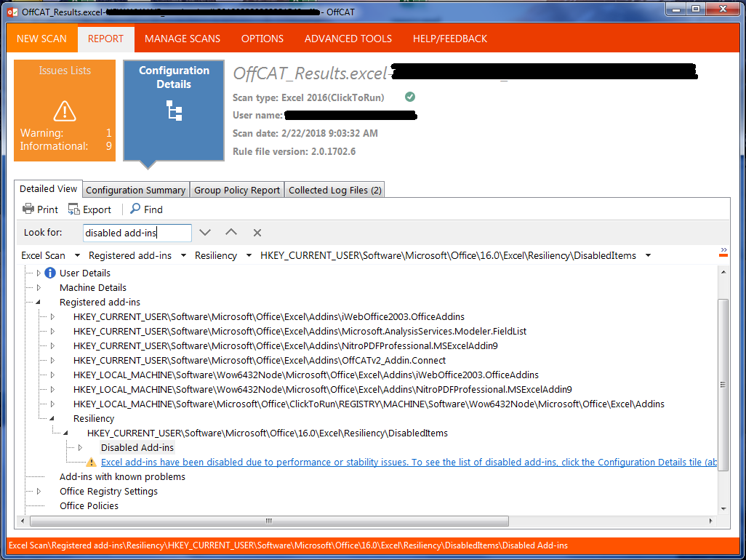Select HKEY_LOCAL_MACHINE Wow6432Node NitroPDFProfessional row

point(323,390)
